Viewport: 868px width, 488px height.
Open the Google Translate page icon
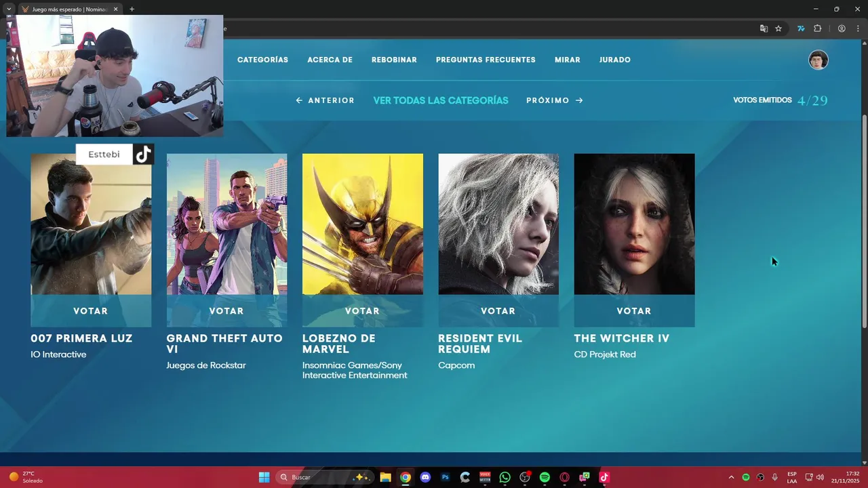(x=764, y=28)
